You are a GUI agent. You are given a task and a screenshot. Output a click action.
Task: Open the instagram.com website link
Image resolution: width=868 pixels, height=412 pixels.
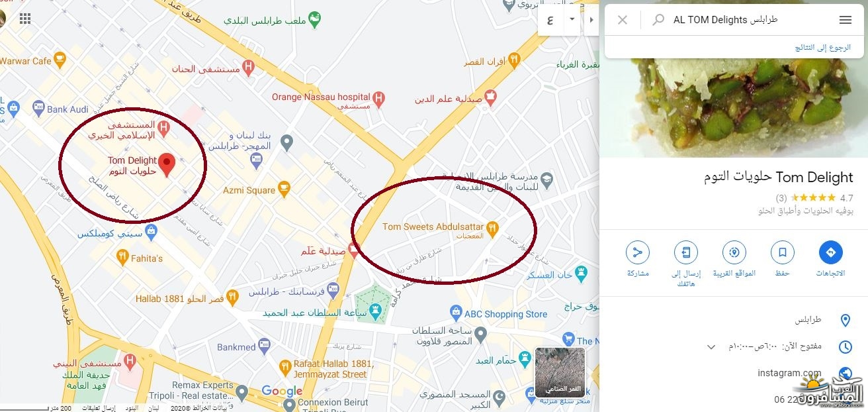tap(789, 373)
